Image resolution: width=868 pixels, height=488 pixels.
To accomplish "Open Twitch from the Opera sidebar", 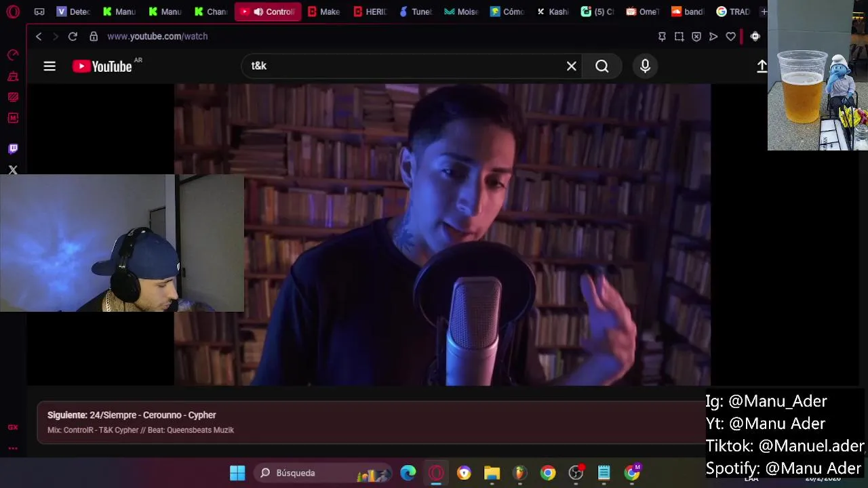I will 13,148.
